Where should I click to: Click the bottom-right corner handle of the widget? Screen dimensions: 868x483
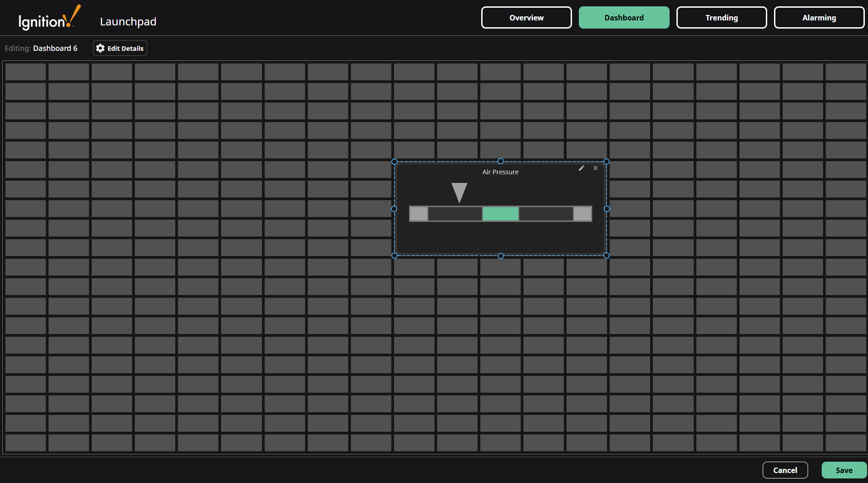coord(607,255)
